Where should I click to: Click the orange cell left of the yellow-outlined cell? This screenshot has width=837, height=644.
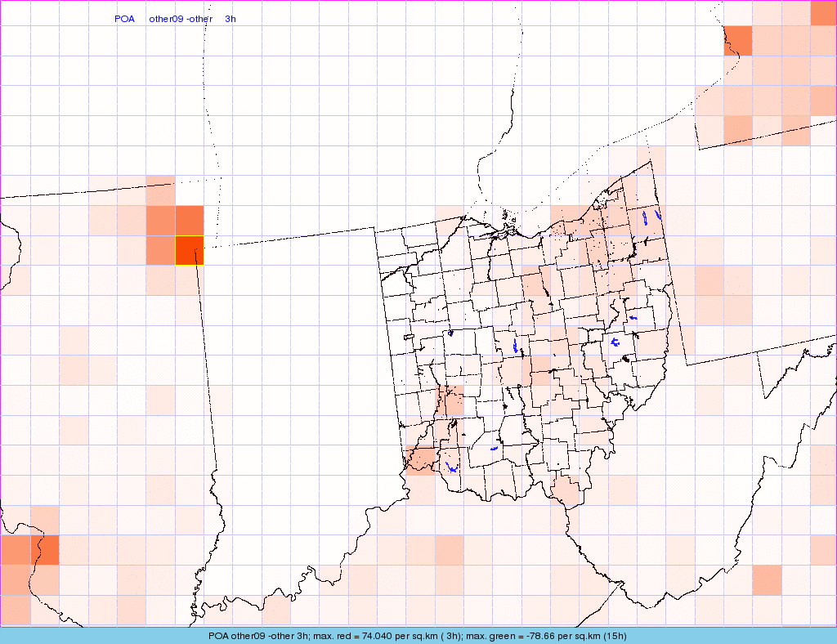point(159,250)
